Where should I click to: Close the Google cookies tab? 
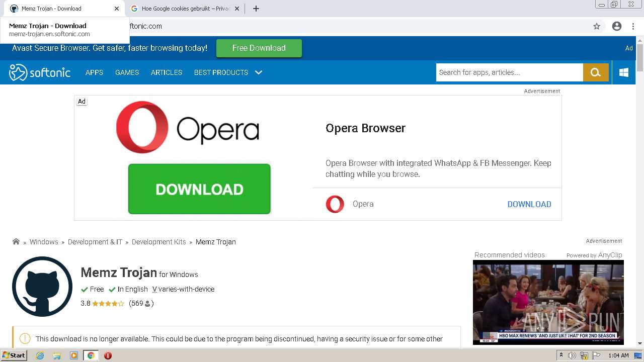(x=237, y=9)
